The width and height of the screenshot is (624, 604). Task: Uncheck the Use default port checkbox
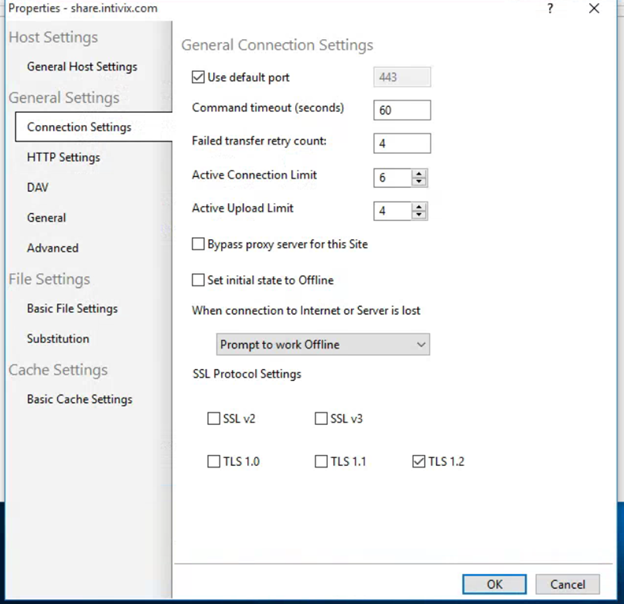pos(198,77)
